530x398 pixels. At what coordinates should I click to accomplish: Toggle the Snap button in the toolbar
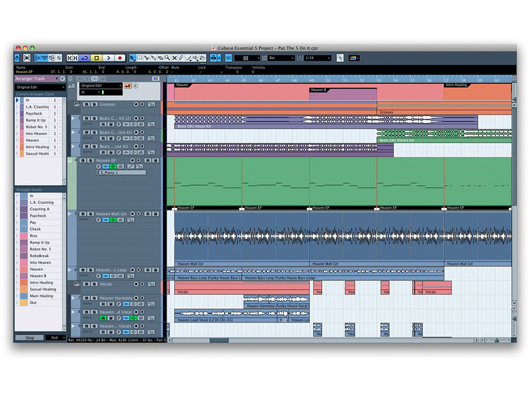point(228,58)
